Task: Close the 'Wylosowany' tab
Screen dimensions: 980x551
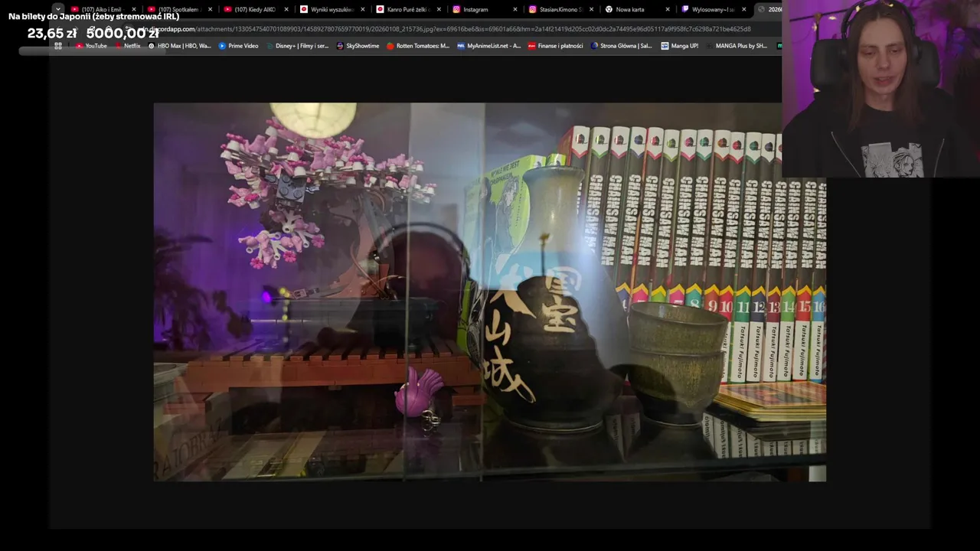Action: click(744, 9)
